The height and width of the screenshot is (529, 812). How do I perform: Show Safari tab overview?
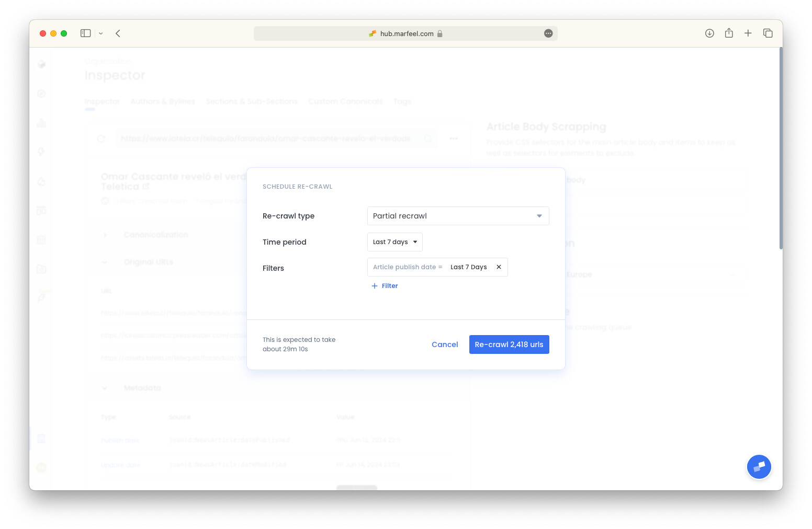[x=768, y=33]
